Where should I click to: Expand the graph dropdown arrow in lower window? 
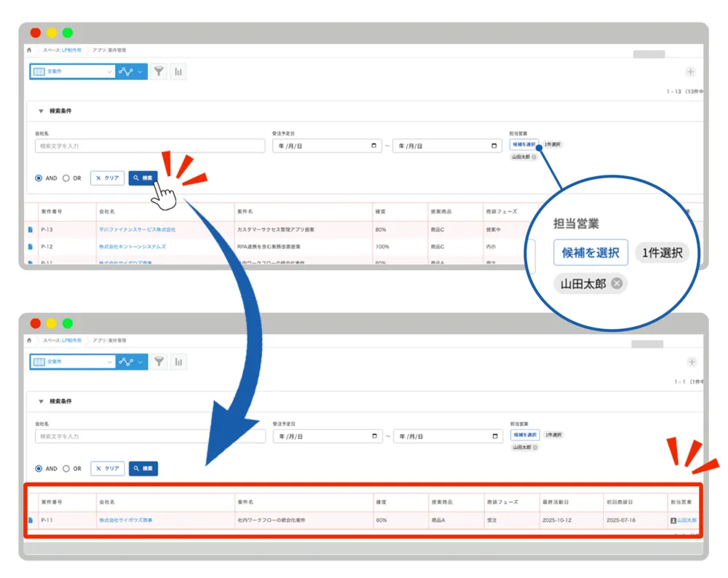point(141,362)
